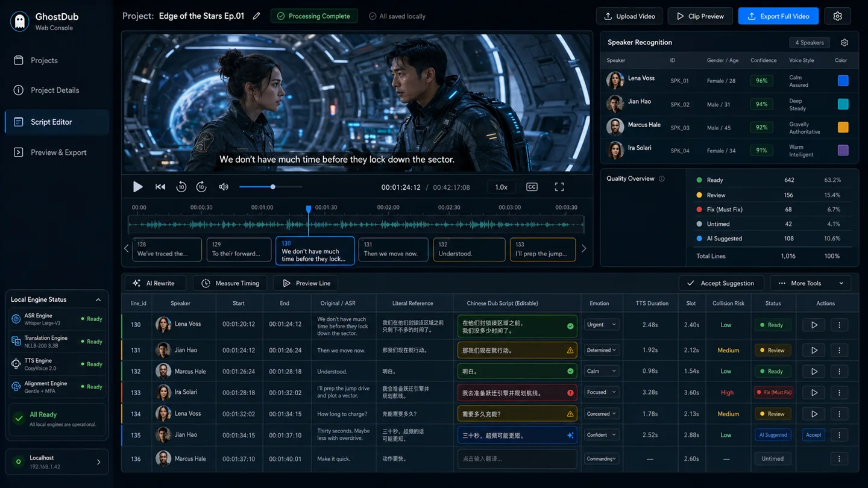
Task: Skip to previous line in player
Action: coord(160,187)
